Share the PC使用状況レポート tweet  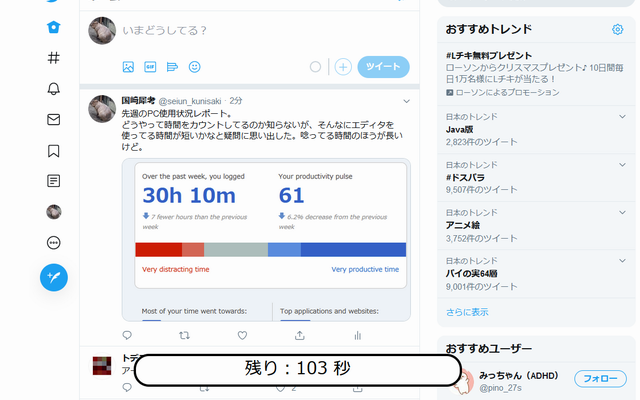tap(300, 336)
